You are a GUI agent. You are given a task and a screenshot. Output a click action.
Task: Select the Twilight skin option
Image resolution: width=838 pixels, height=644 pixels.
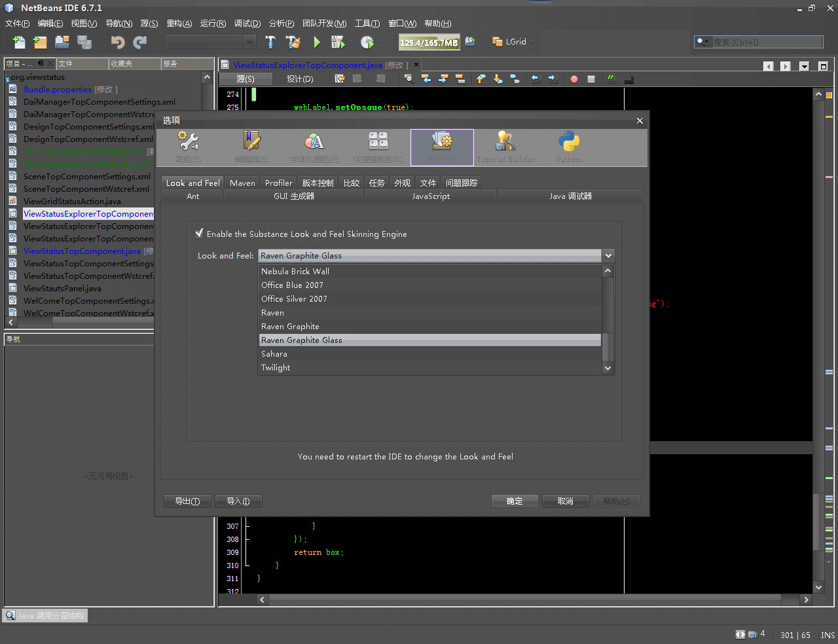click(x=430, y=367)
